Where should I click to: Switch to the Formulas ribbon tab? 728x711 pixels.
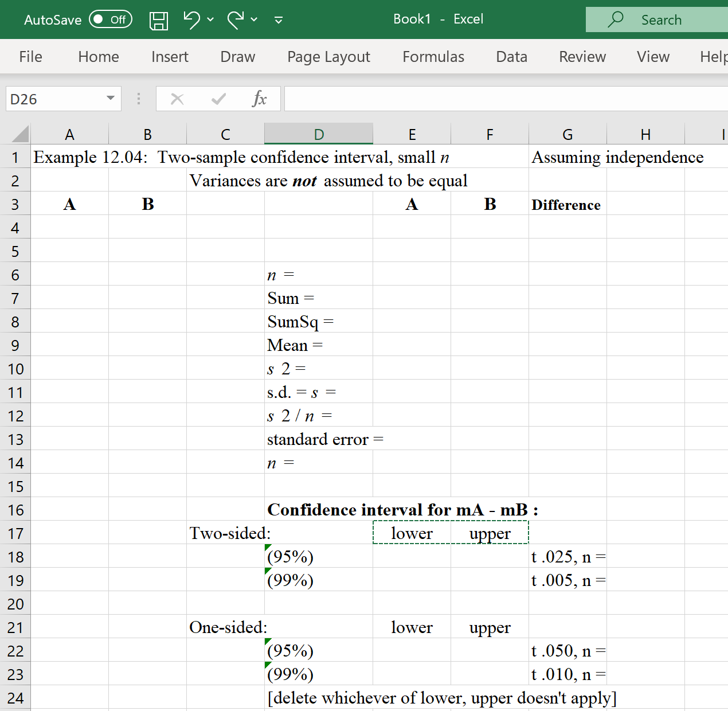tap(433, 56)
